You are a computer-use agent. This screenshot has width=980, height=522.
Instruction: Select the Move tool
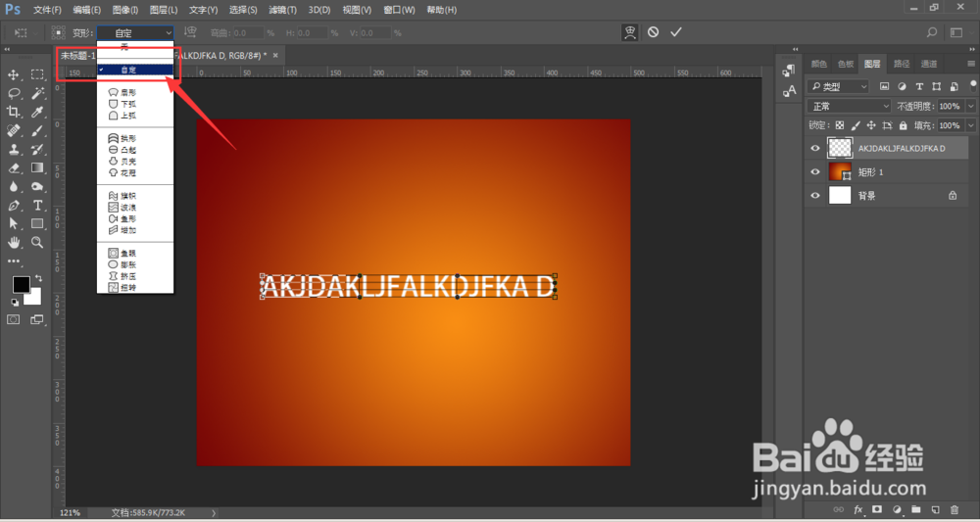pos(13,75)
